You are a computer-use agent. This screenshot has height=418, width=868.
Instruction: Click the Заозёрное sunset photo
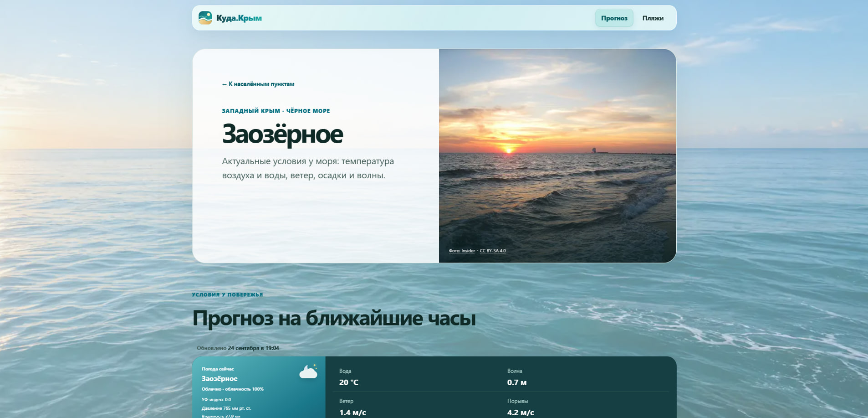coord(557,156)
